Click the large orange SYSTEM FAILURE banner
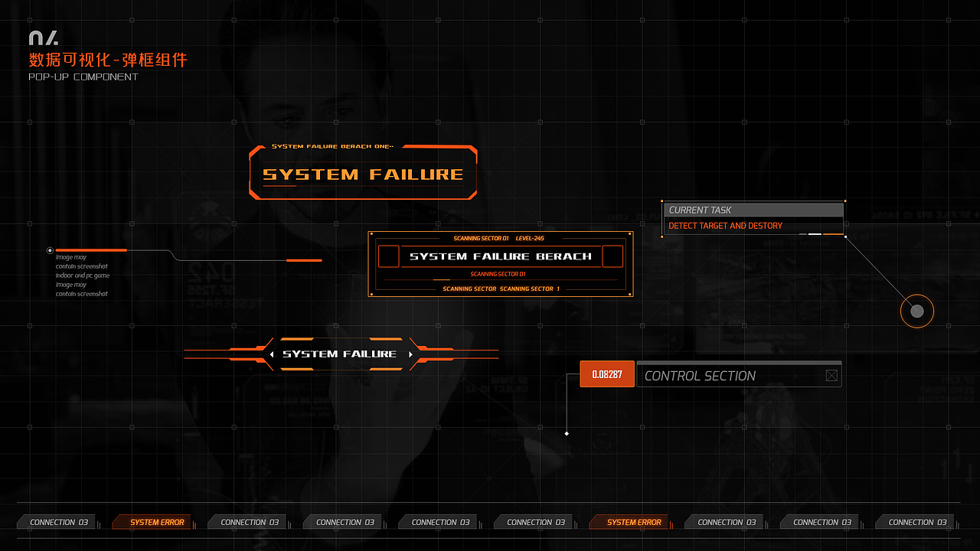The height and width of the screenshot is (551, 980). pyautogui.click(x=363, y=174)
